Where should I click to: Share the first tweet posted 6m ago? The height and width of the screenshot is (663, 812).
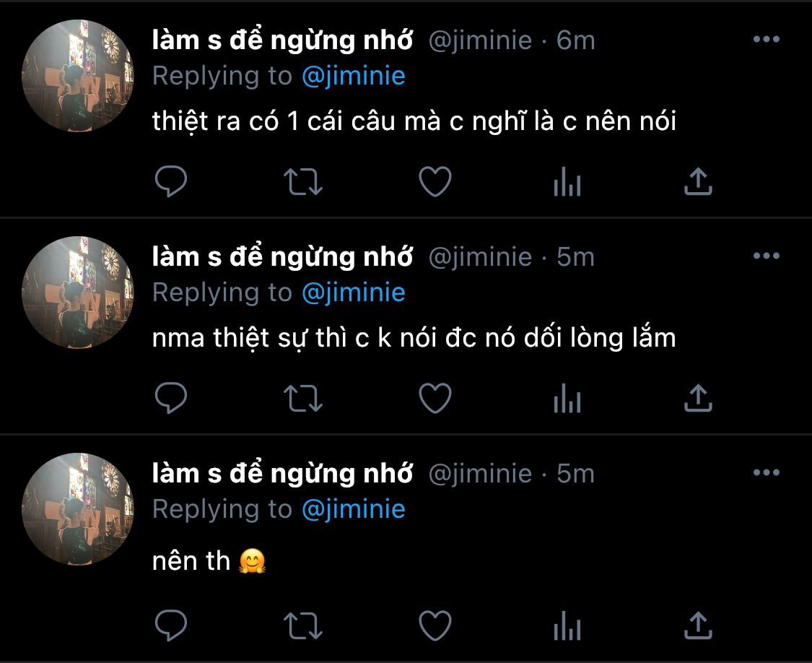click(x=698, y=181)
